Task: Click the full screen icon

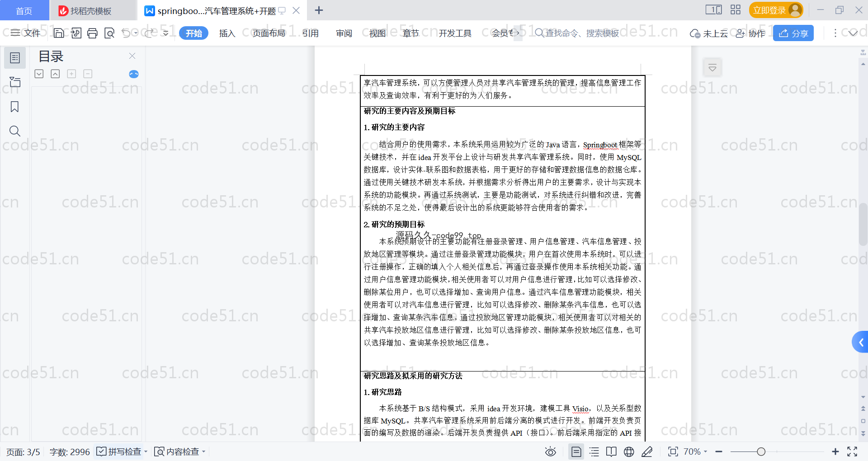Action: tap(852, 452)
